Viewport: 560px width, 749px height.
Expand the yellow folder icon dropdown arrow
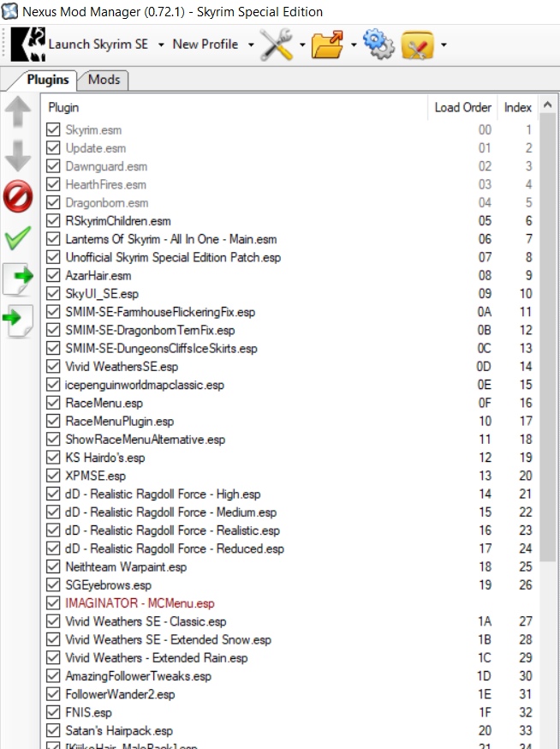point(444,45)
